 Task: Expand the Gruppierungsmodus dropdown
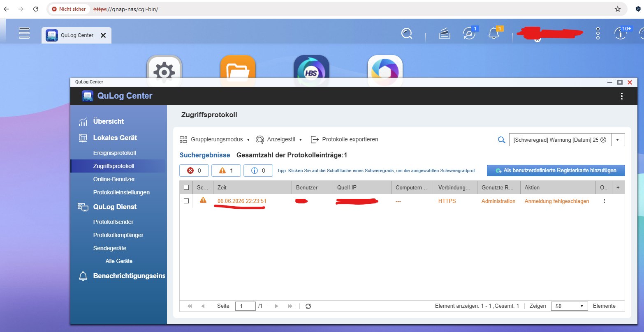(215, 139)
